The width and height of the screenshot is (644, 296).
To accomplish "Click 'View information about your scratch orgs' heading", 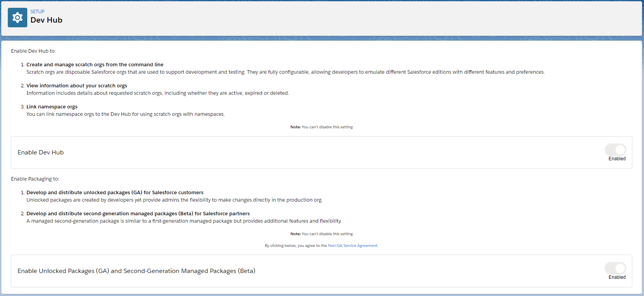I will coord(77,86).
